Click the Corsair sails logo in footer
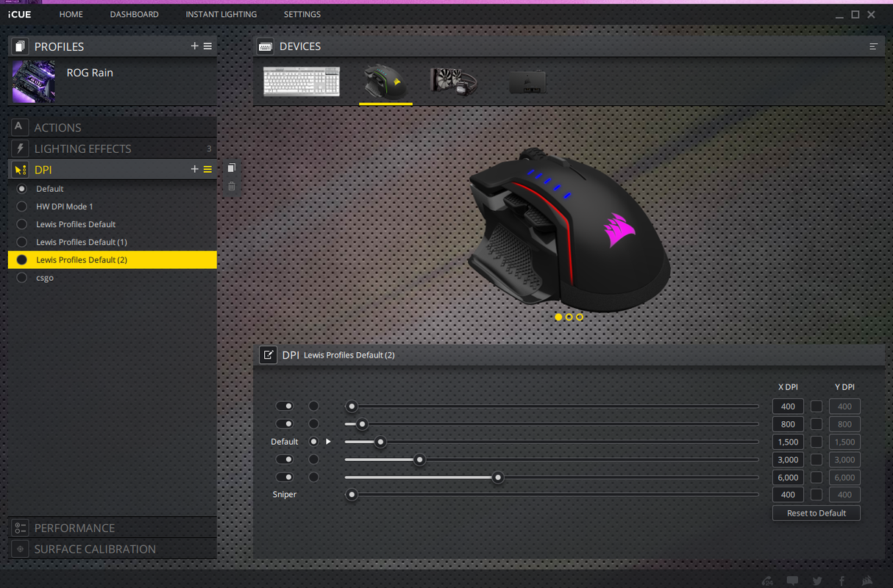The height and width of the screenshot is (588, 893). [x=868, y=580]
